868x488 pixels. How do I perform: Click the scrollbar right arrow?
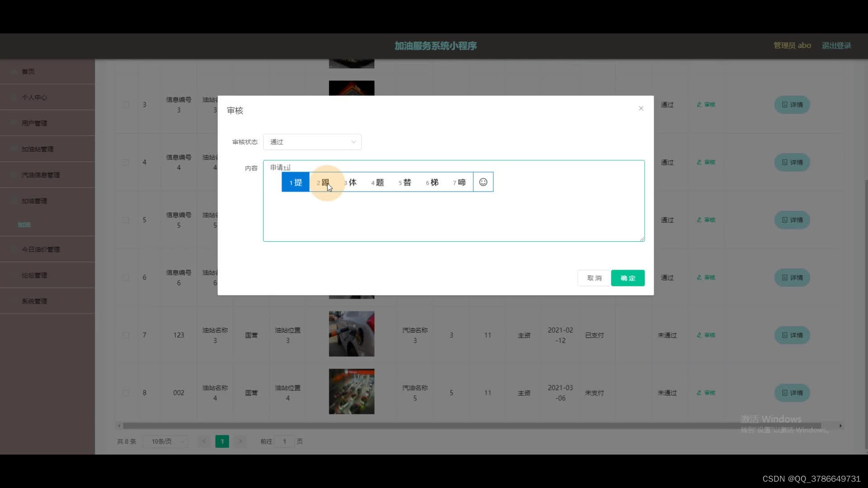840,426
